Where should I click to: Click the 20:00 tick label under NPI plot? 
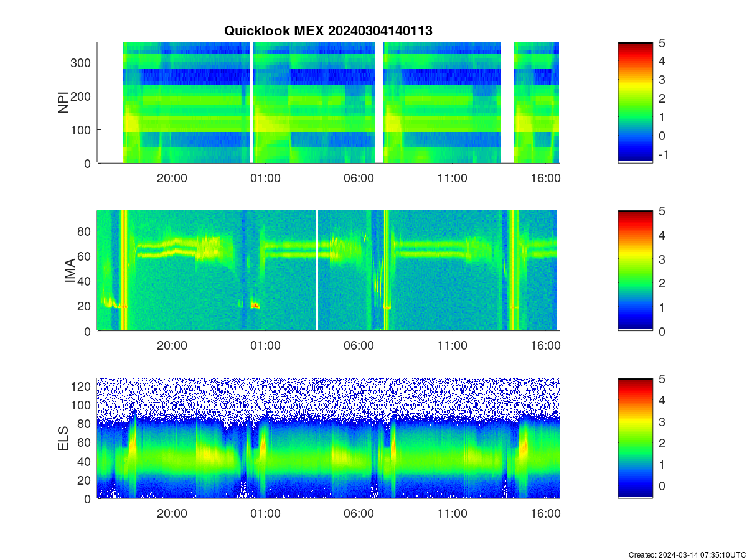(x=172, y=178)
